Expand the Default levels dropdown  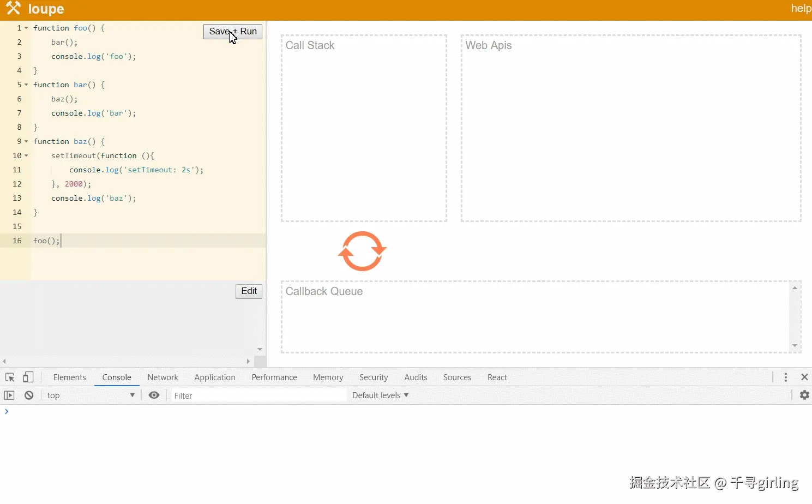[x=380, y=395]
